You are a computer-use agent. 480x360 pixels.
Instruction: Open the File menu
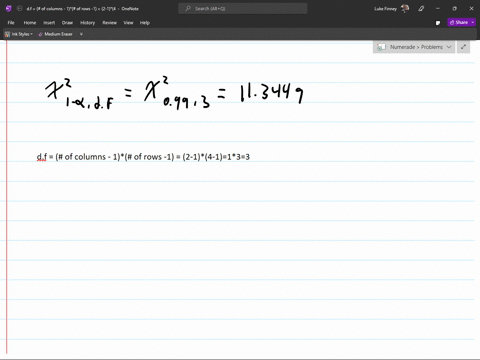11,23
